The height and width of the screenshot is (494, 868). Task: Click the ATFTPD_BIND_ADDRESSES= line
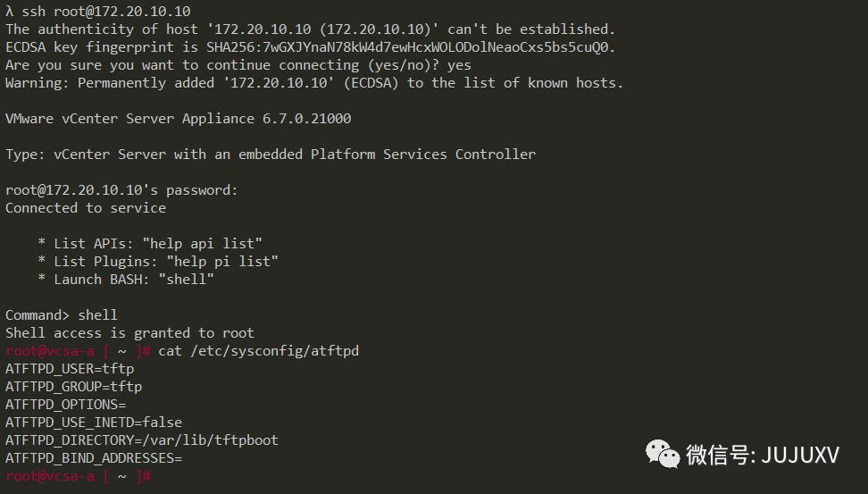point(94,458)
